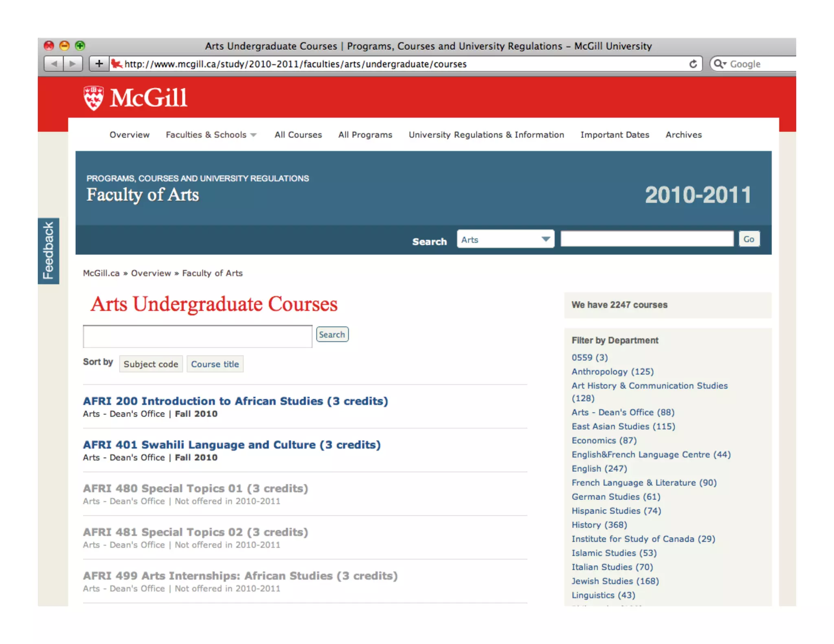Click the Arts Undergraduate Courses search field
Viewport: 834px width, 644px height.
[198, 336]
